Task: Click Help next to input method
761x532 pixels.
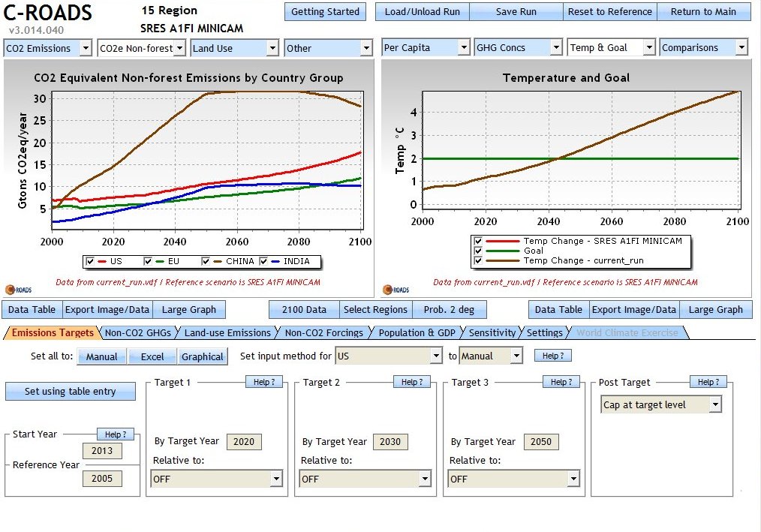Action: pyautogui.click(x=553, y=356)
